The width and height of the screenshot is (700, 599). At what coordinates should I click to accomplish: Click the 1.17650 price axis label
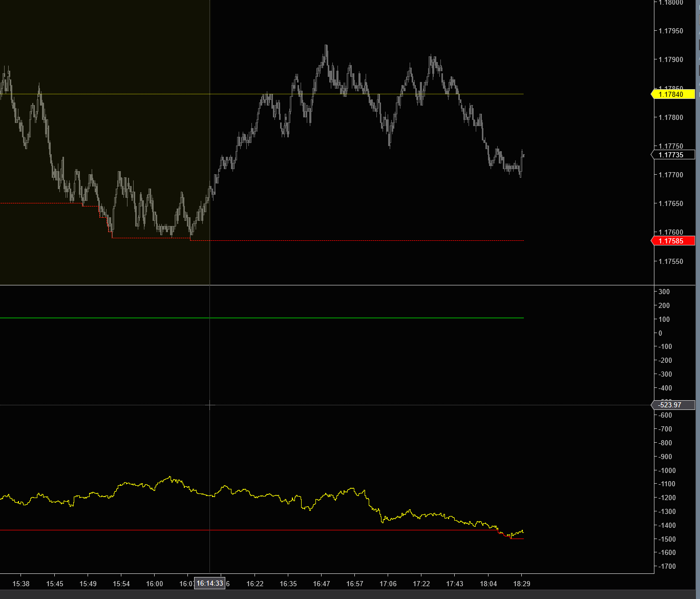[x=671, y=203]
